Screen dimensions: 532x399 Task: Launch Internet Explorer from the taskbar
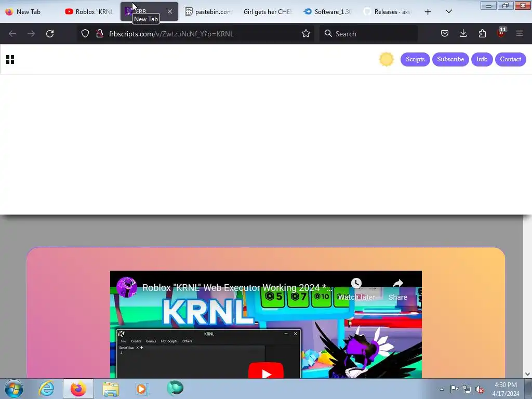[46, 389]
